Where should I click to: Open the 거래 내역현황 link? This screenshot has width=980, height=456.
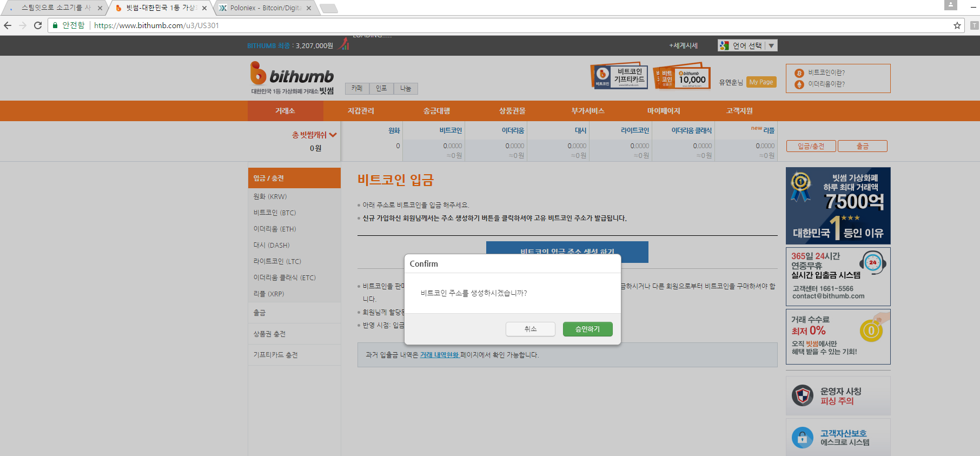pos(440,355)
